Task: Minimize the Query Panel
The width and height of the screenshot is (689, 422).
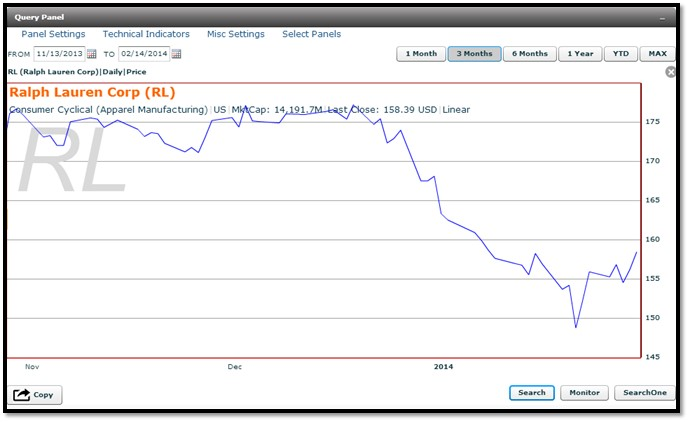Action: coord(662,18)
